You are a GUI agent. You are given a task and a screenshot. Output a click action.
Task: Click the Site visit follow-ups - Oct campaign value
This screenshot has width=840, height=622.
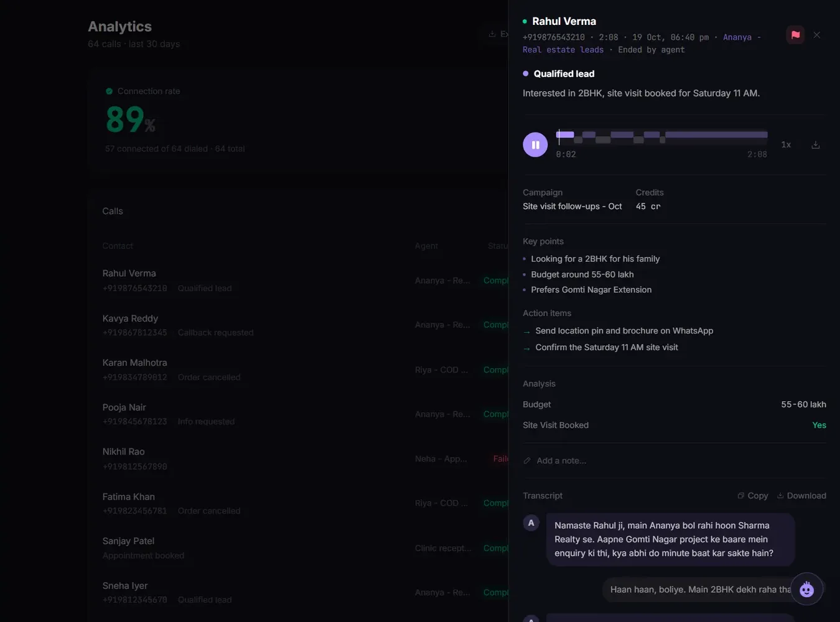572,207
